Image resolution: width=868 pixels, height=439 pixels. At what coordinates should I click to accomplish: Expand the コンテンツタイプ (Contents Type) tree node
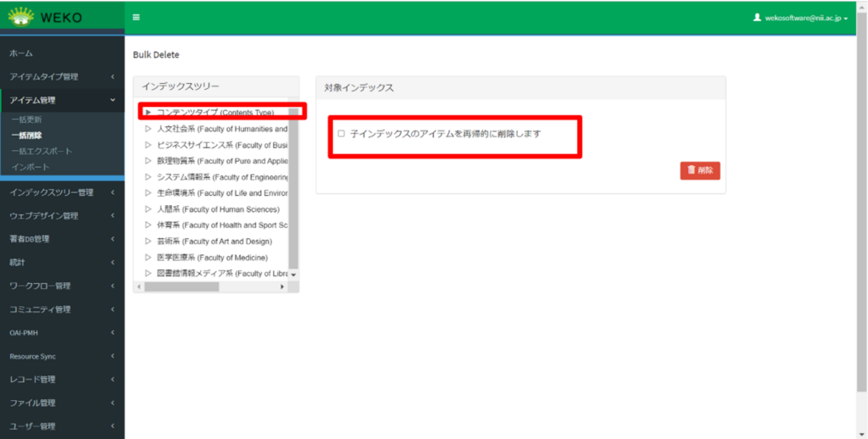(x=148, y=112)
